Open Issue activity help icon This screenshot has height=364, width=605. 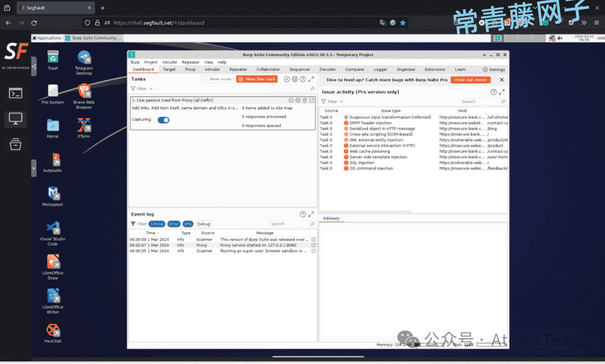pos(494,92)
